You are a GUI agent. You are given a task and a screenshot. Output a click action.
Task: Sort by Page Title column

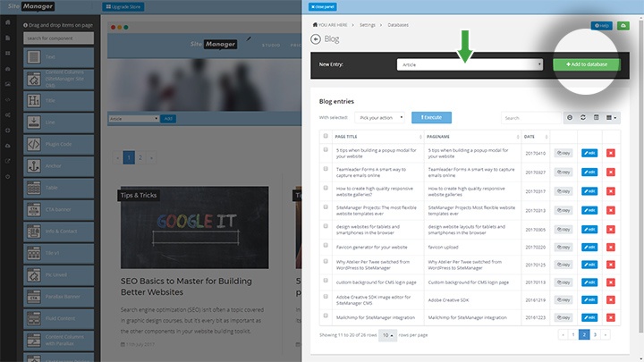377,137
